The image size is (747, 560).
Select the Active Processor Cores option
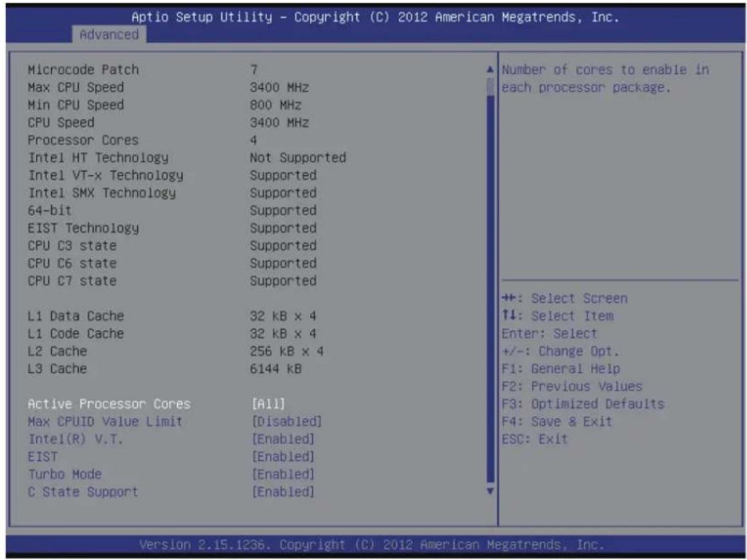click(x=109, y=404)
